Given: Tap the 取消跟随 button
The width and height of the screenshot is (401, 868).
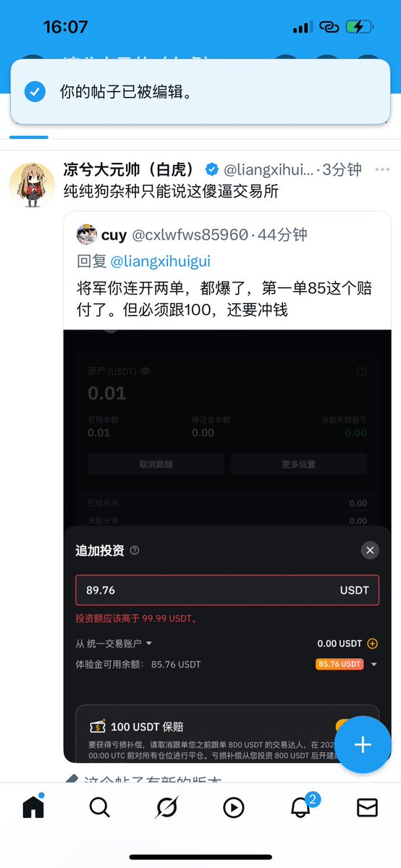Looking at the screenshot, I should [156, 464].
